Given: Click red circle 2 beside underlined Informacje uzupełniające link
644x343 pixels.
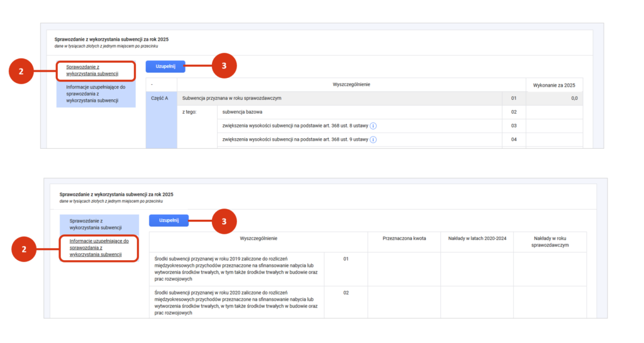Looking at the screenshot, I should (24, 249).
